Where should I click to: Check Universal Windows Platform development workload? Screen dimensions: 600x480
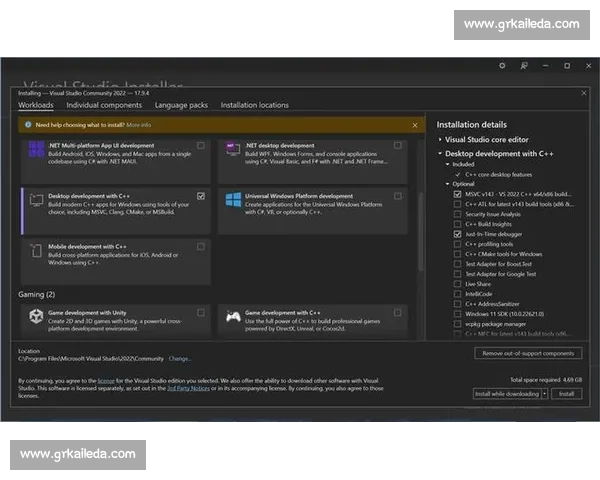(398, 196)
